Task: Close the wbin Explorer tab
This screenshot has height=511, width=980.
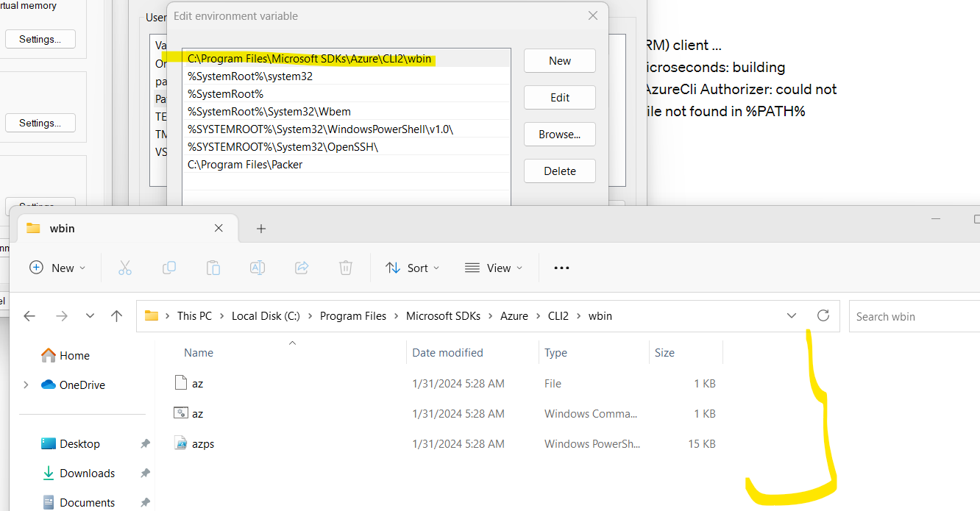Action: (219, 228)
